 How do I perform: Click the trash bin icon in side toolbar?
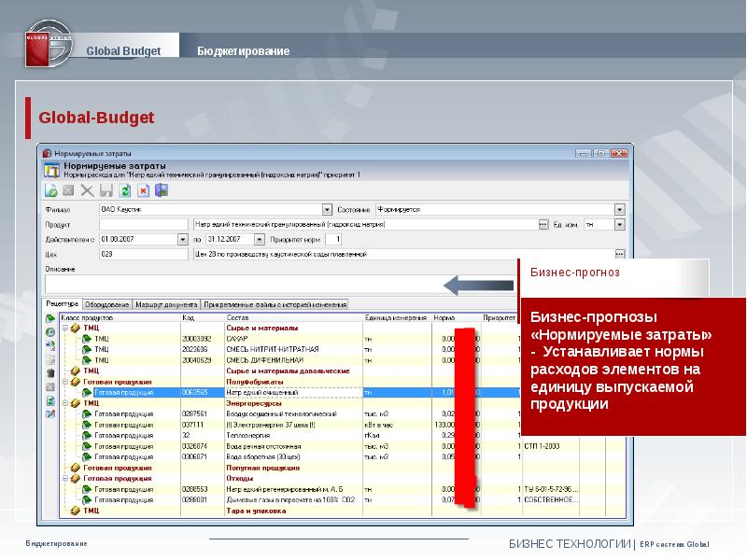tap(50, 372)
